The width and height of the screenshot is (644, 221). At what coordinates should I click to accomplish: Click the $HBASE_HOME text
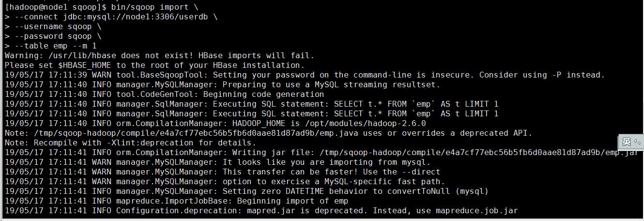pos(85,65)
